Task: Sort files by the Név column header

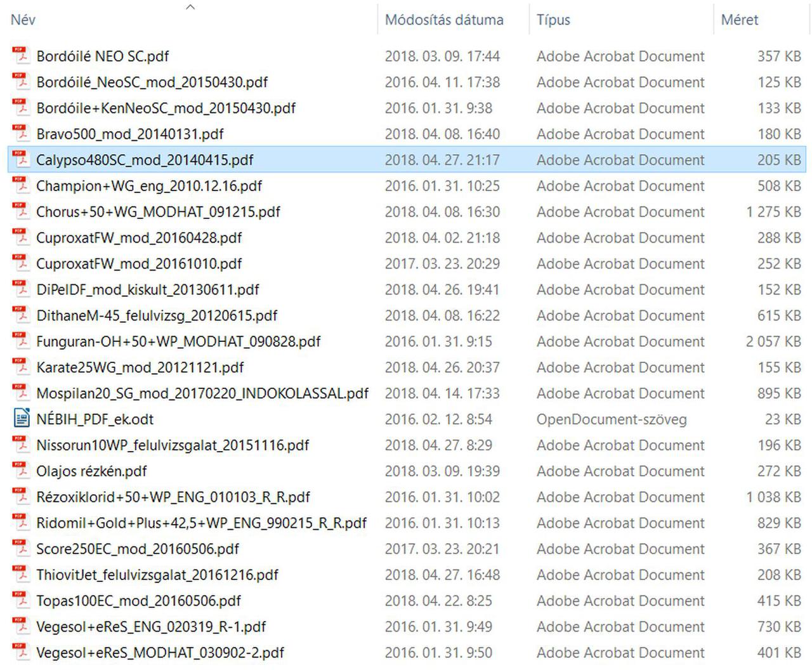Action: (x=23, y=20)
